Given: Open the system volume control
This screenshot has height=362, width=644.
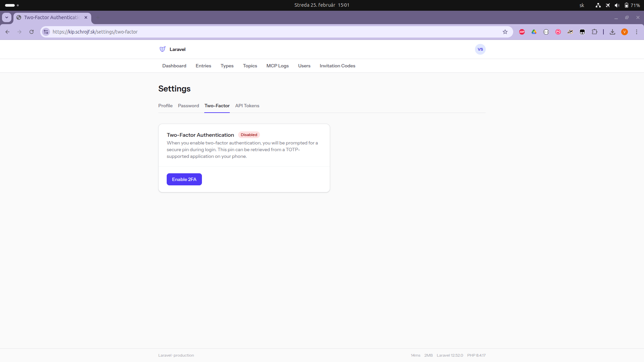Looking at the screenshot, I should coord(617,5).
